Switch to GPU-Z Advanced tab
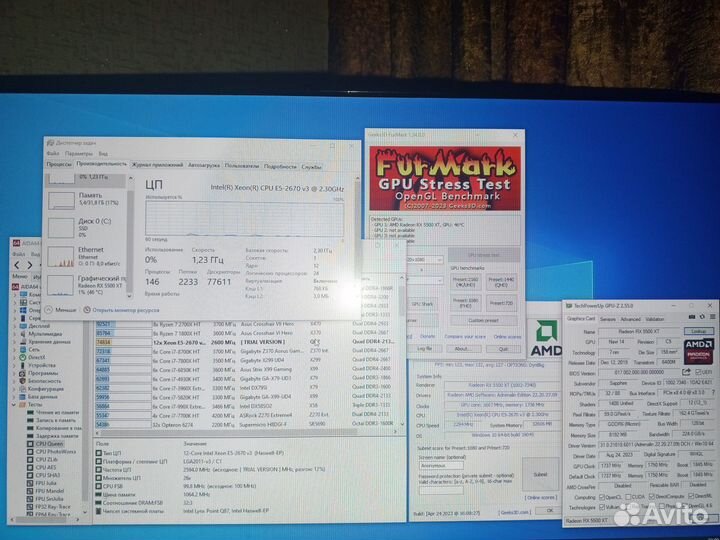Screen dimensions: 720x540 [x=630, y=319]
